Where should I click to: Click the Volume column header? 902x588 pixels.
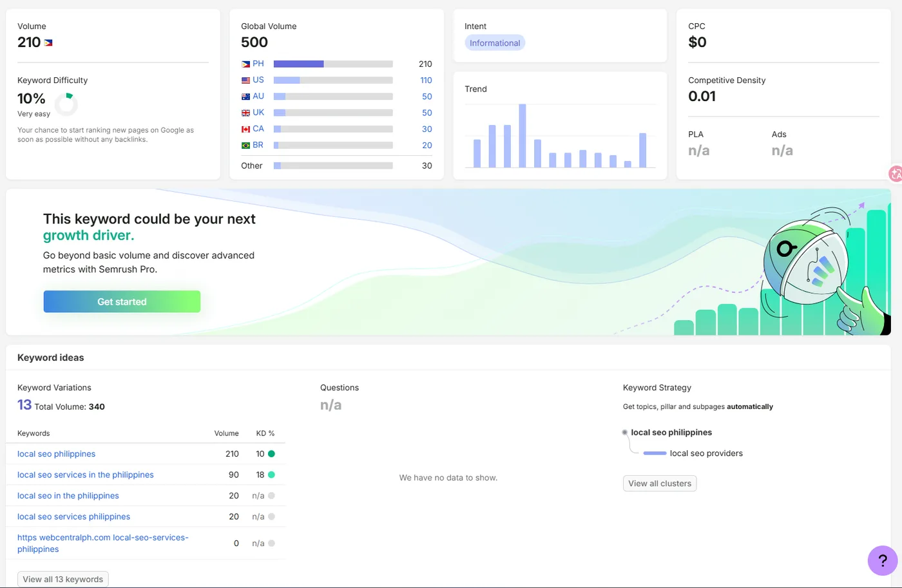226,433
